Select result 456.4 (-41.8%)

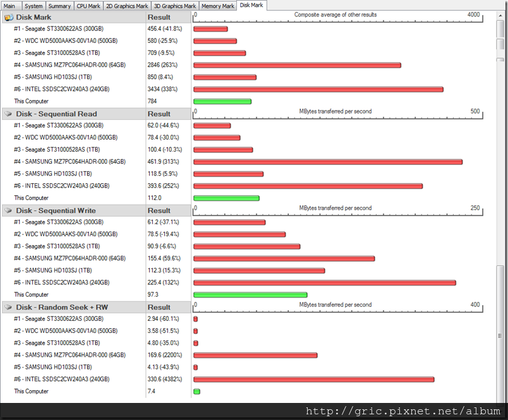pyautogui.click(x=164, y=29)
